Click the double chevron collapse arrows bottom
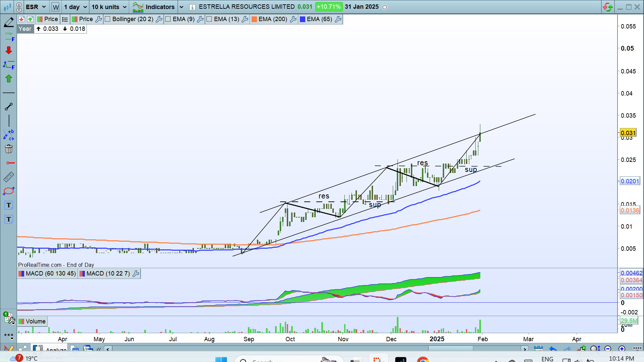Viewport: 644px width, 362px height. (x=99, y=349)
